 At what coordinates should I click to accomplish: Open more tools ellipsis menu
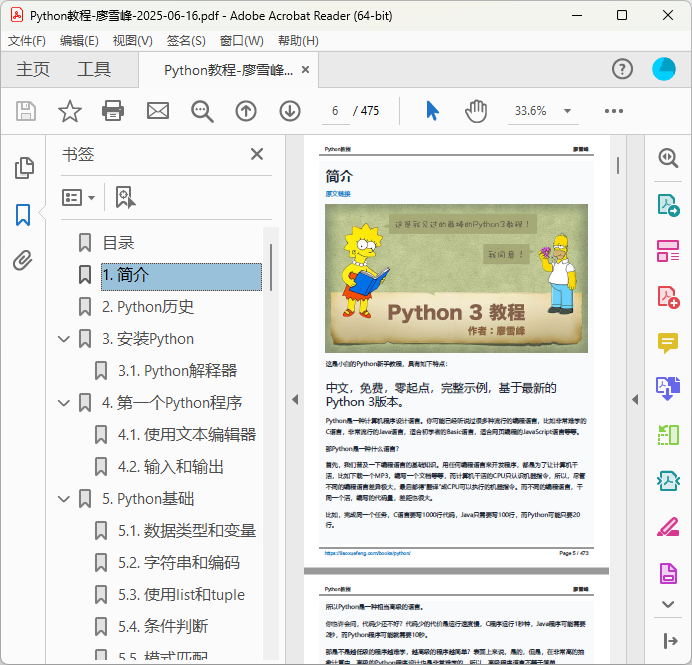(x=614, y=111)
